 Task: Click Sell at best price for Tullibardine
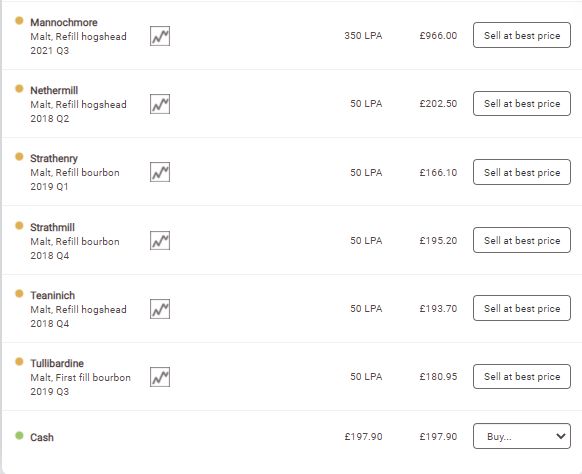click(521, 376)
